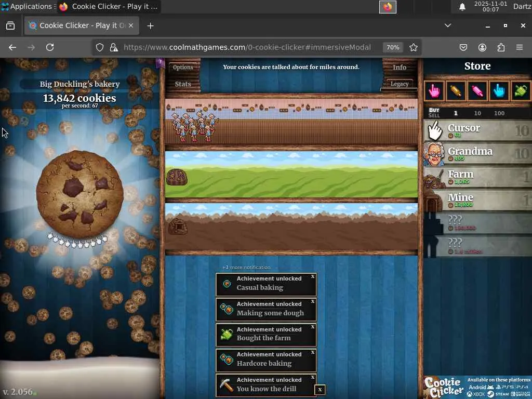Click the address bar URL field

click(x=247, y=47)
